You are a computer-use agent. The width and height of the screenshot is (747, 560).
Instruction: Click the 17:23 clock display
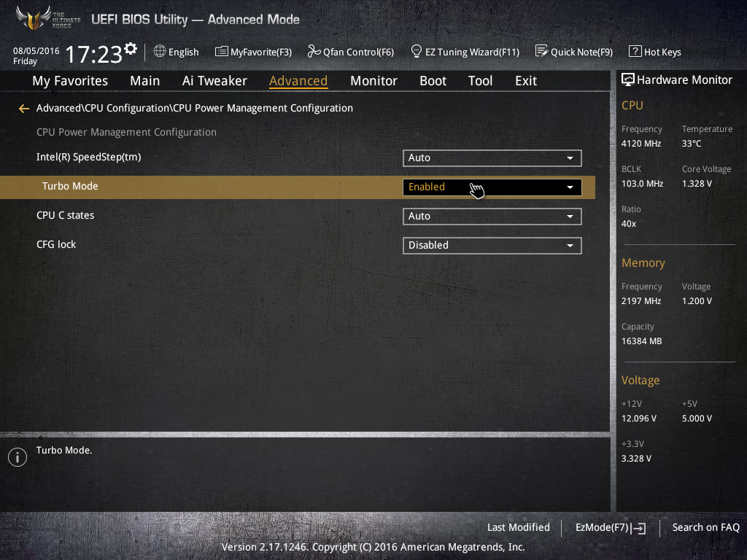click(x=94, y=54)
